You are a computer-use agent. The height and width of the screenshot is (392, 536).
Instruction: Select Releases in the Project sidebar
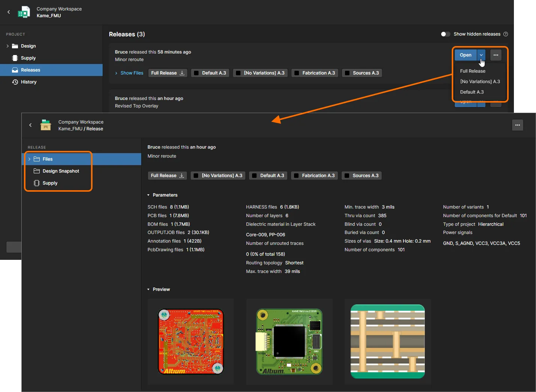51,70
